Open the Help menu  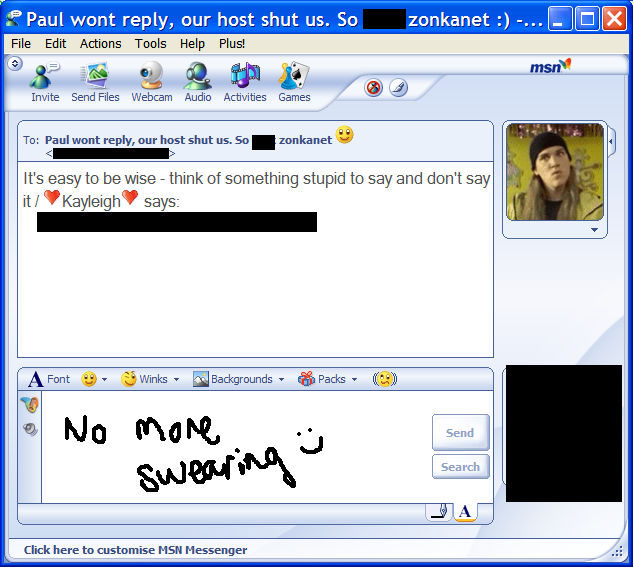192,43
